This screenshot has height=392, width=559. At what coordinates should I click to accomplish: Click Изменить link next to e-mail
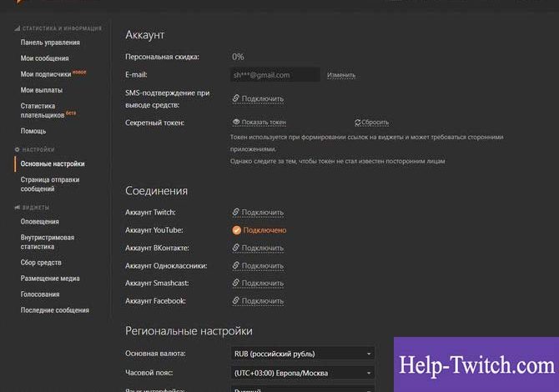pyautogui.click(x=341, y=75)
